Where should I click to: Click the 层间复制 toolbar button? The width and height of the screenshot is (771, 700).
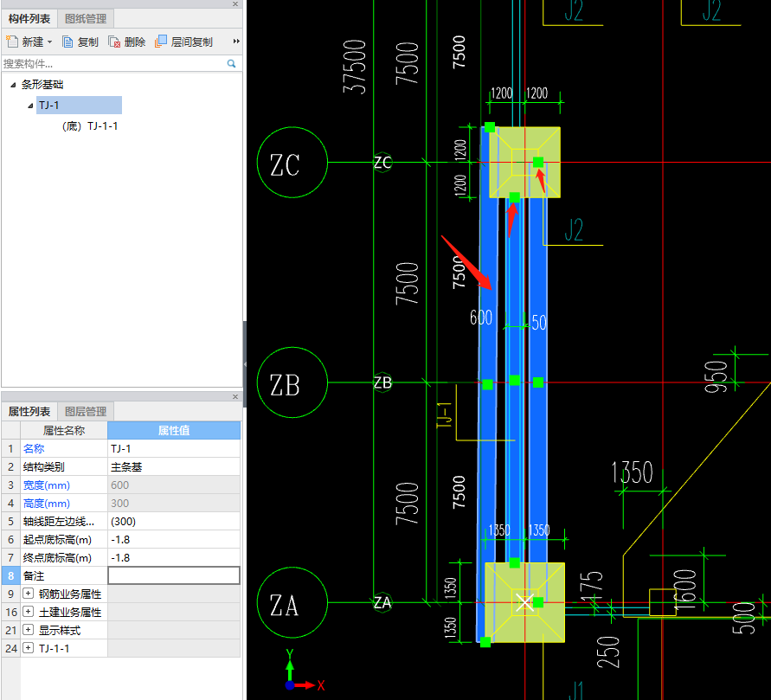point(183,42)
